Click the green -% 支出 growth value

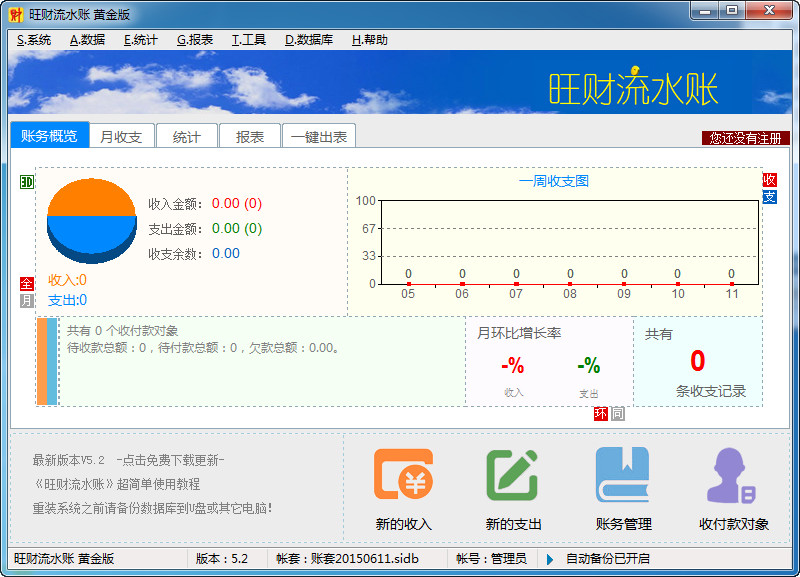589,365
